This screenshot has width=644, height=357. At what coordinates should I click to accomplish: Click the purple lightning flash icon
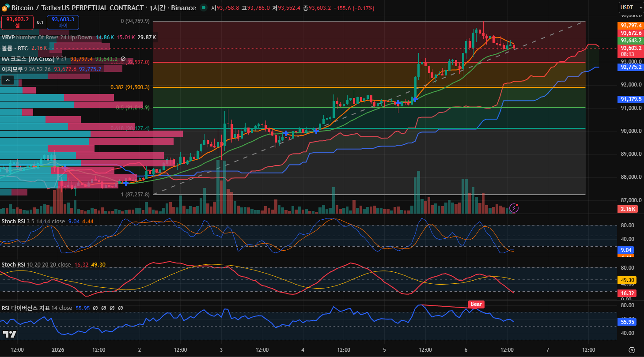514,207
